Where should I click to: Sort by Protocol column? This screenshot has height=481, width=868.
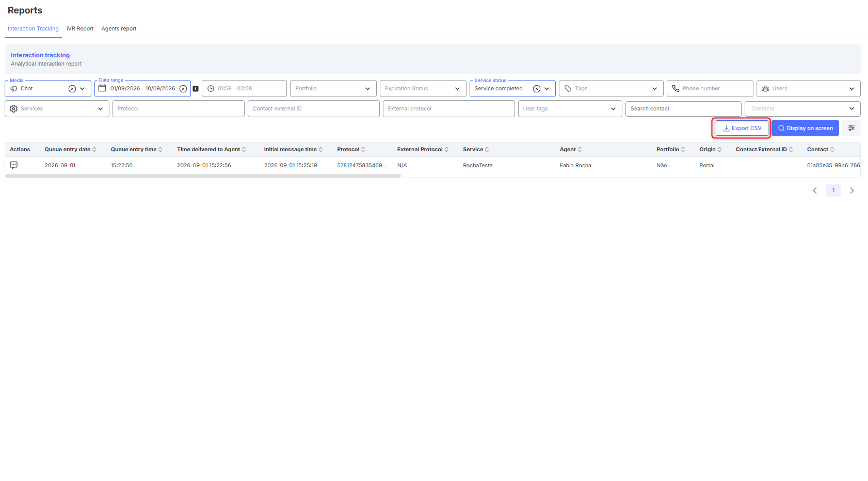(363, 150)
